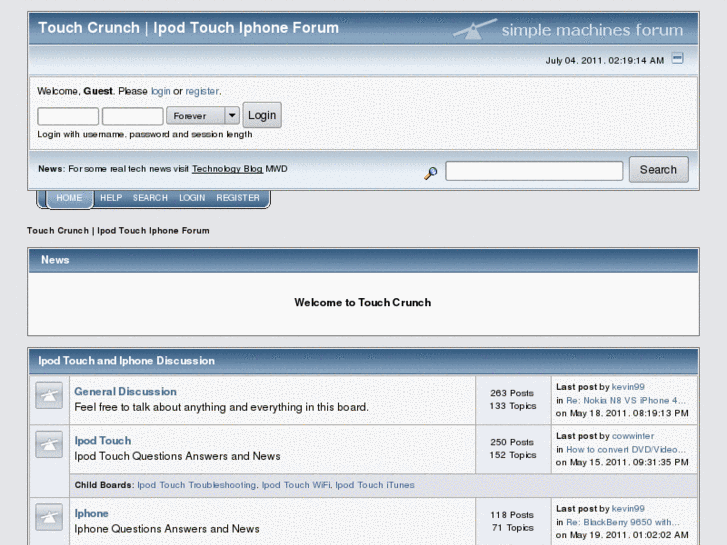
Task: Click the Ipod Touch board status icon
Action: pyautogui.click(x=49, y=444)
